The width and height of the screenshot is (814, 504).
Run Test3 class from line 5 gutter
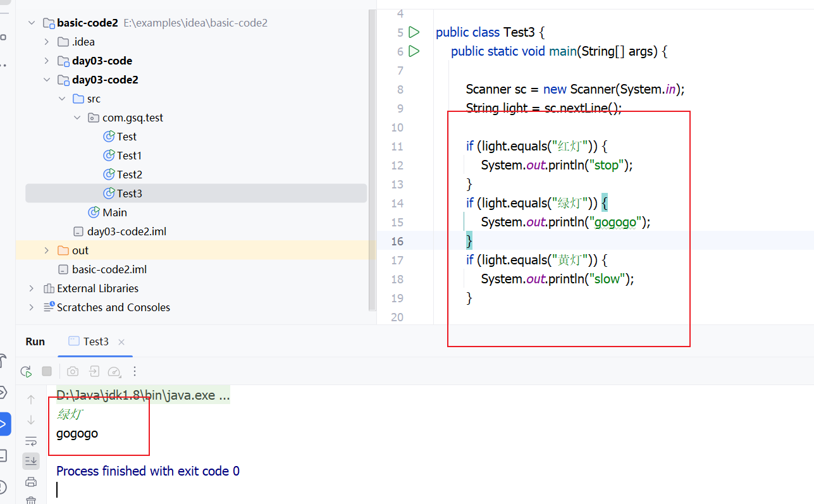pos(414,32)
